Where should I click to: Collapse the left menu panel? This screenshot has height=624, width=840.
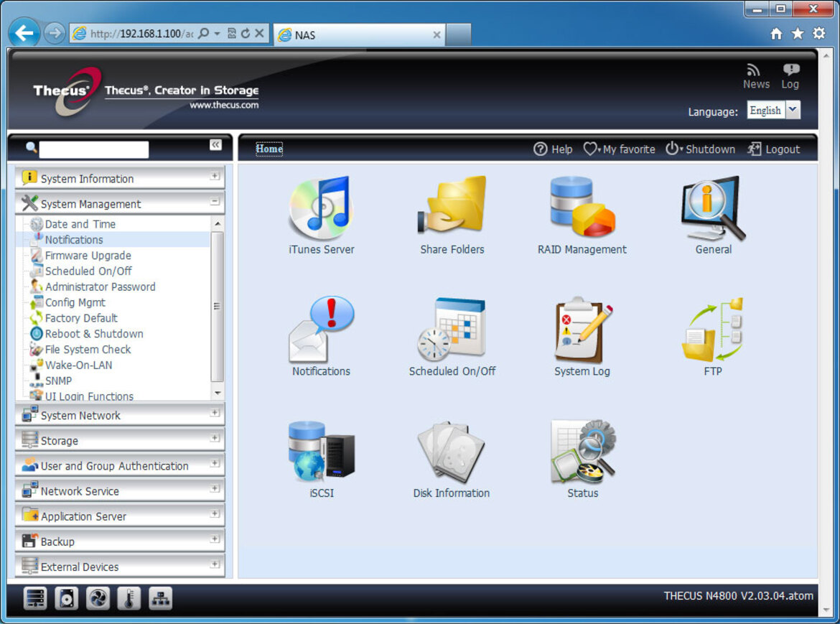(x=215, y=144)
